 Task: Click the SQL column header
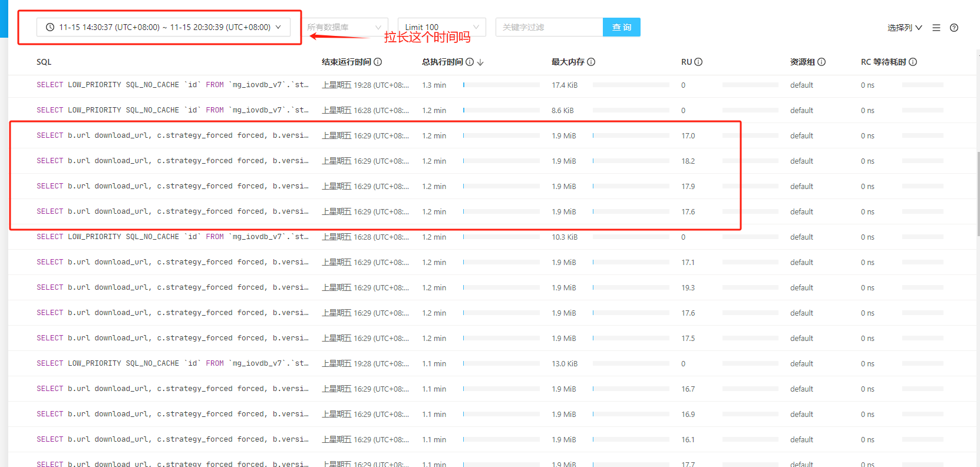(44, 62)
